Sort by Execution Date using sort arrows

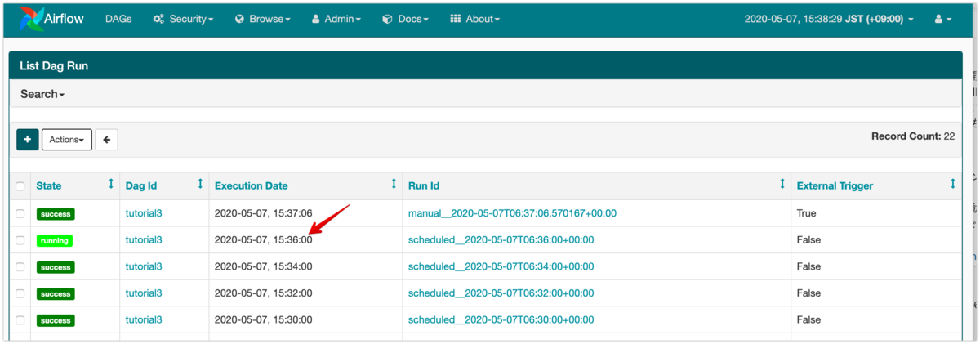click(x=394, y=185)
